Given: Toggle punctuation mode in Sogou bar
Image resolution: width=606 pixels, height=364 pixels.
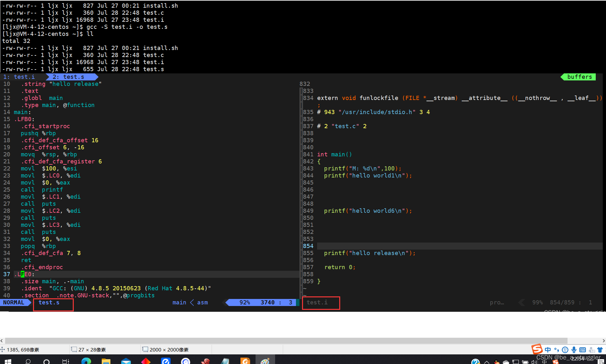Looking at the screenshot, I should pos(557,350).
